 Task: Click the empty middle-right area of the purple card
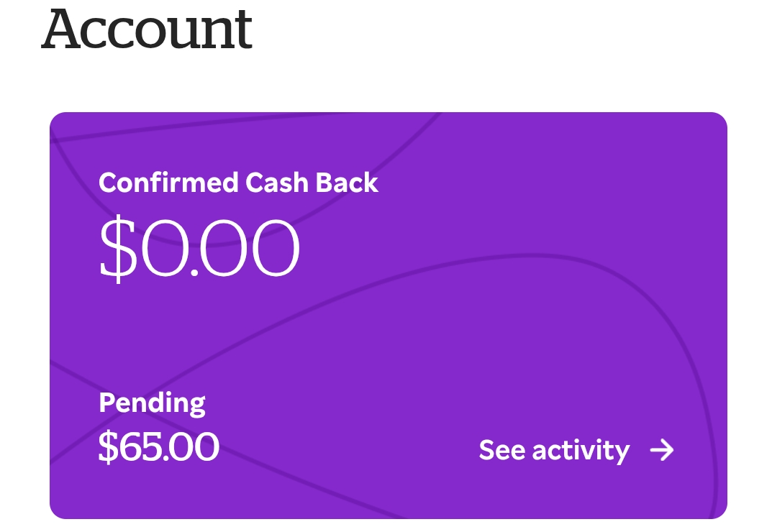click(x=612, y=309)
